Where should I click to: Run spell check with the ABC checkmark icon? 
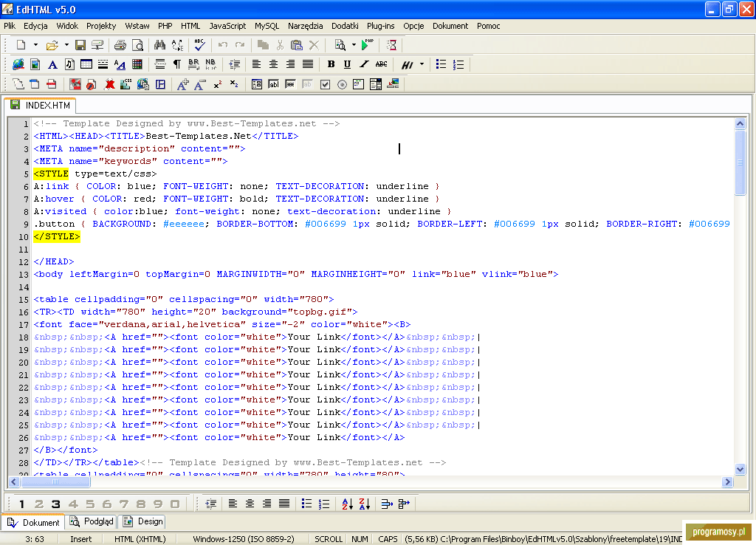click(199, 45)
